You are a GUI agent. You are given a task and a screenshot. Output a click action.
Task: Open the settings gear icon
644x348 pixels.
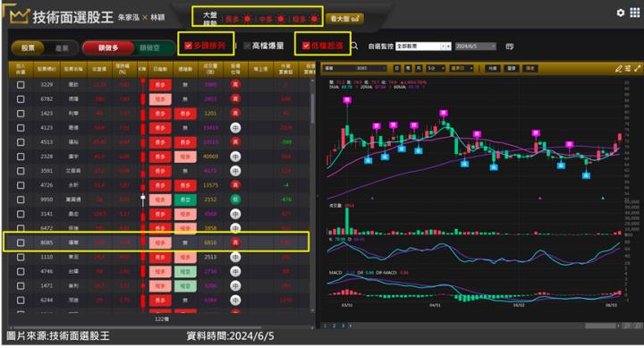[620, 13]
